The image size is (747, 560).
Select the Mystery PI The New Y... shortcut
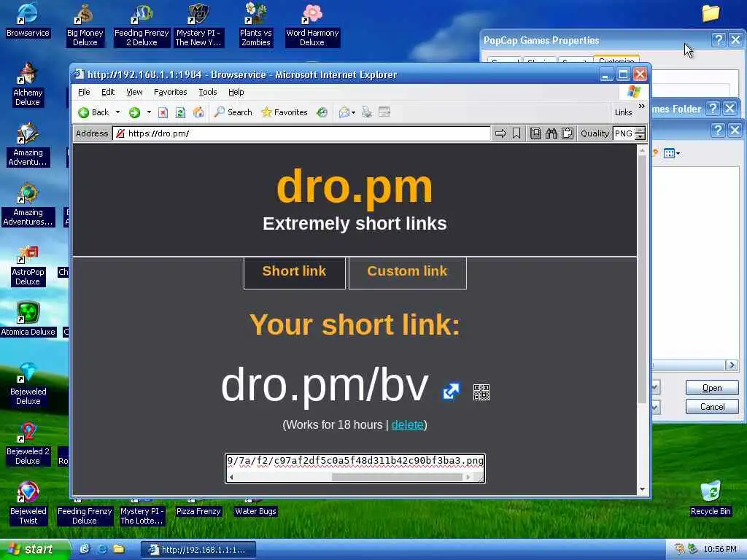coord(198,25)
